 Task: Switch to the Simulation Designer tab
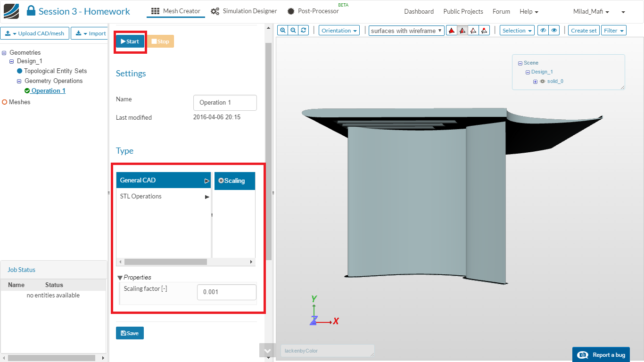pyautogui.click(x=244, y=11)
